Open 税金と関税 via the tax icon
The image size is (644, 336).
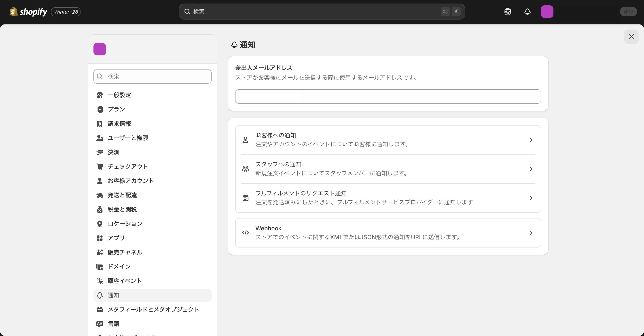(x=100, y=209)
